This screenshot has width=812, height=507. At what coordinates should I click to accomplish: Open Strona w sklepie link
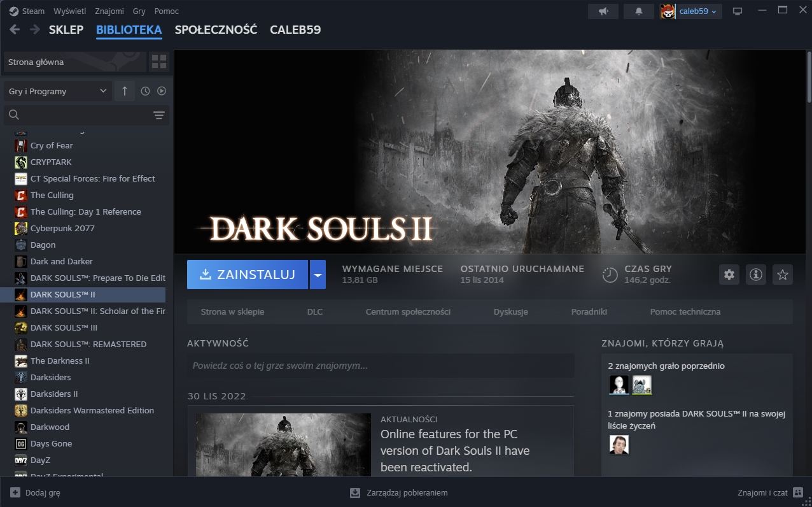[x=232, y=311]
